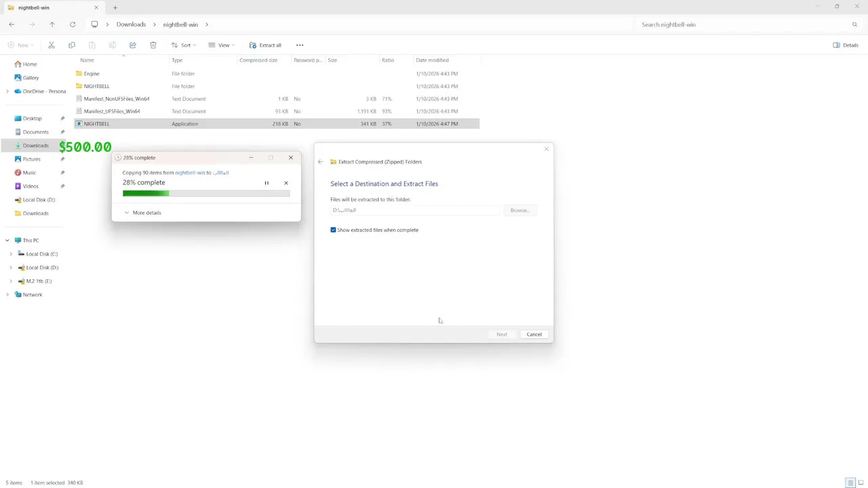The width and height of the screenshot is (868, 488).
Task: Click the Cut scissors icon in the toolbar
Action: [52, 45]
